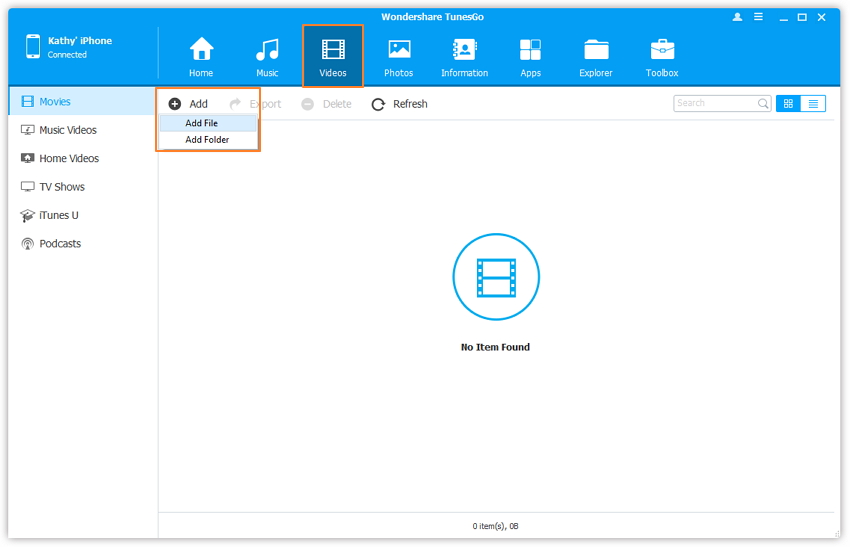Click the Delete button
This screenshot has height=547, width=850.
pyautogui.click(x=326, y=104)
